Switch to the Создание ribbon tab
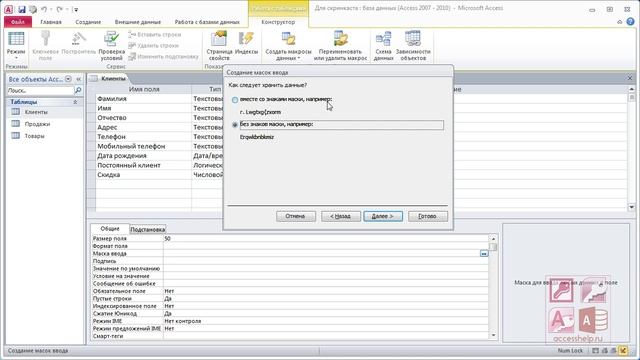This screenshot has height=360, width=640. click(88, 22)
